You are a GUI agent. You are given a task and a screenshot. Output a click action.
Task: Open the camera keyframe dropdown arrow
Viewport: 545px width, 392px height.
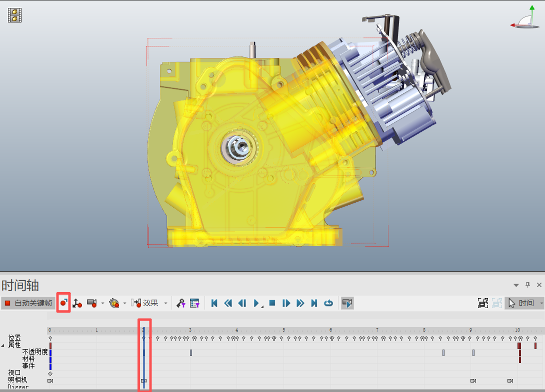tap(102, 304)
